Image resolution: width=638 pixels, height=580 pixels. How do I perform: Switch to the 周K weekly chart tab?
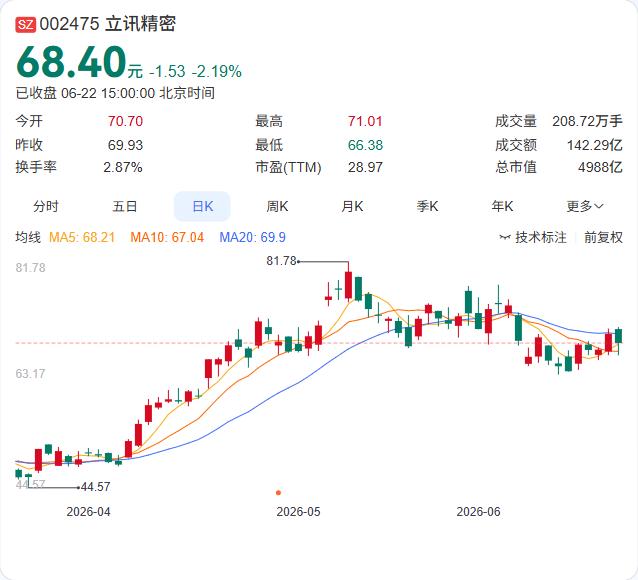tap(277, 206)
